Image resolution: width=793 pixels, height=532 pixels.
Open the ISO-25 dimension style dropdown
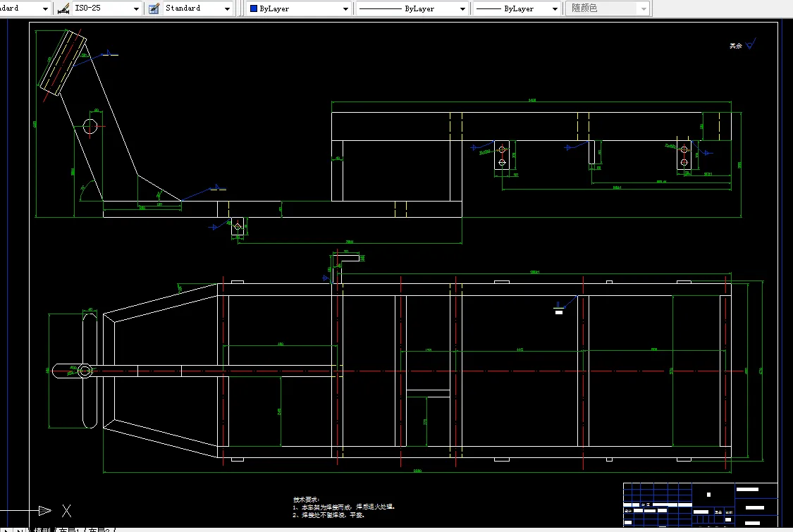106,8
